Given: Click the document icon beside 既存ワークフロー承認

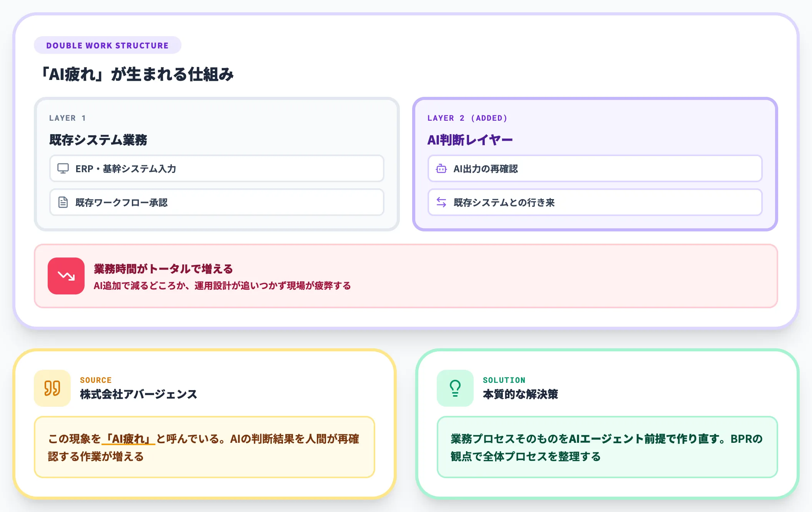Looking at the screenshot, I should pos(63,202).
